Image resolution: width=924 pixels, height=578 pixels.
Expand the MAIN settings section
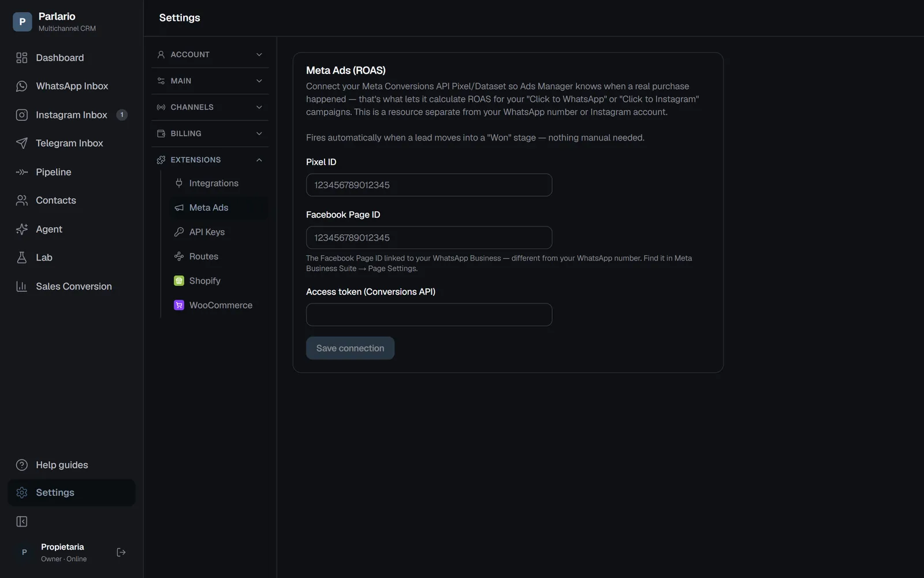pyautogui.click(x=210, y=81)
